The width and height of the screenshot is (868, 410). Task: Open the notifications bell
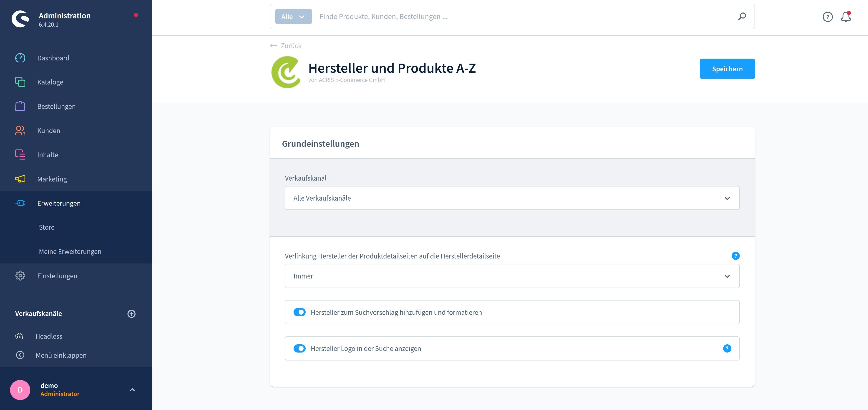tap(846, 17)
